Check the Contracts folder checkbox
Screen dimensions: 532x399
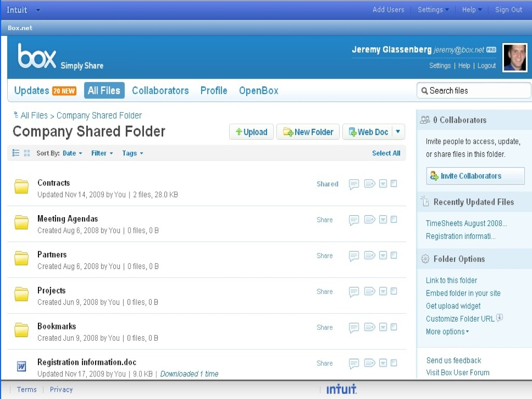click(394, 183)
